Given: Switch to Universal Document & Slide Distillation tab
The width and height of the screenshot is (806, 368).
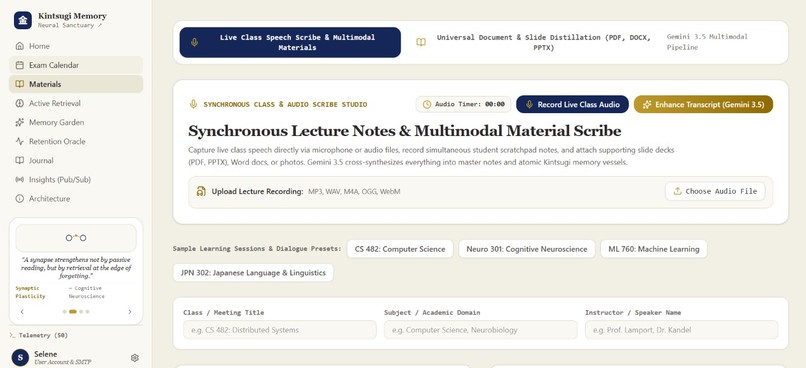Looking at the screenshot, I should (x=533, y=42).
